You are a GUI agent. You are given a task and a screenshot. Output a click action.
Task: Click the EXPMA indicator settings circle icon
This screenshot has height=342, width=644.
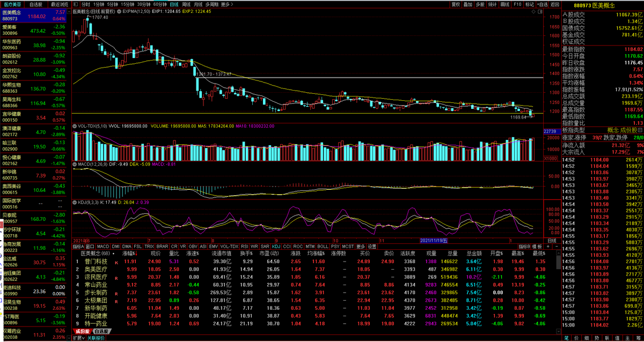[x=119, y=11]
